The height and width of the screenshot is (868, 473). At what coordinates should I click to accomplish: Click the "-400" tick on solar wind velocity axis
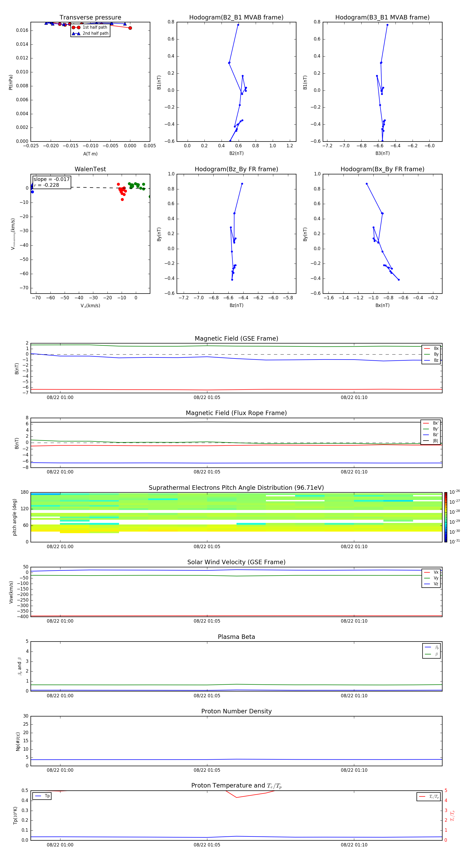click(x=23, y=617)
